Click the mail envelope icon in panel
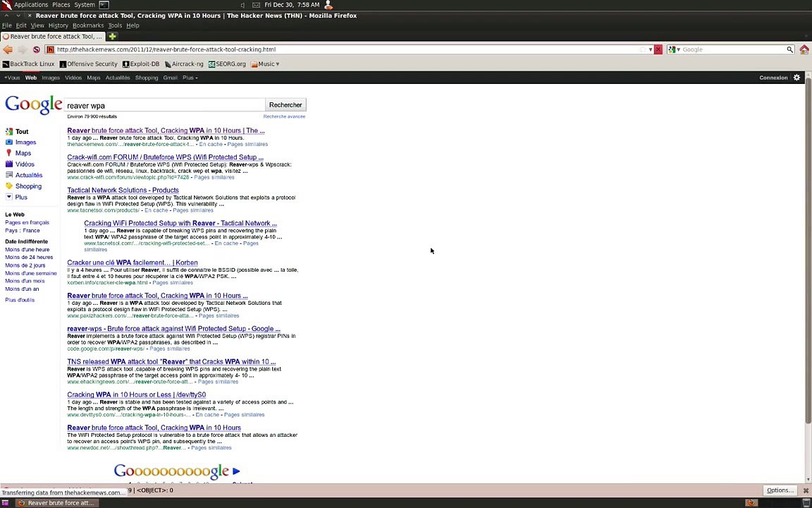 point(256,5)
